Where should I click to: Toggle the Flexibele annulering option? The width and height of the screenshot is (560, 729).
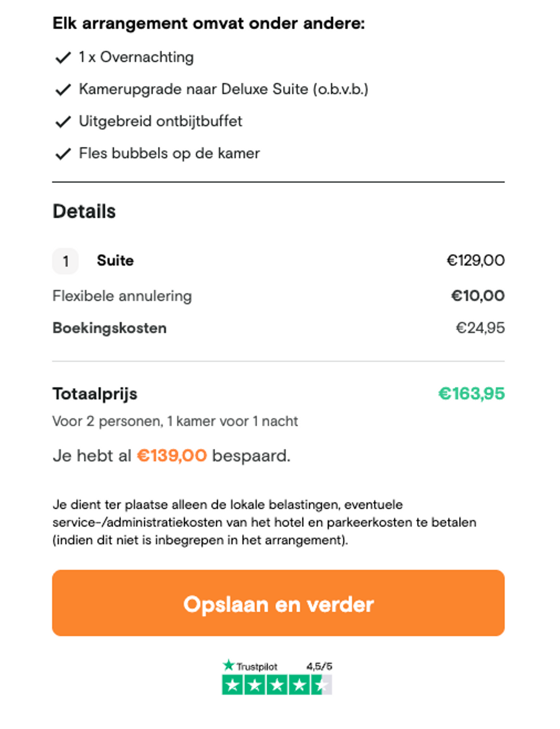pos(122,295)
